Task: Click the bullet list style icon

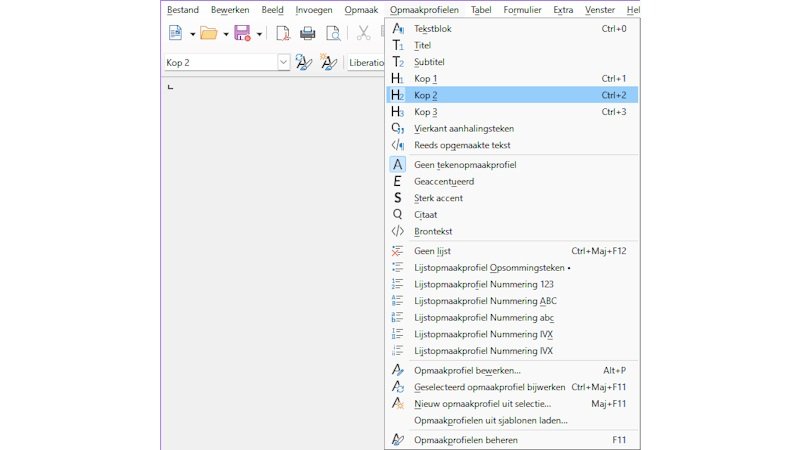Action: (397, 267)
